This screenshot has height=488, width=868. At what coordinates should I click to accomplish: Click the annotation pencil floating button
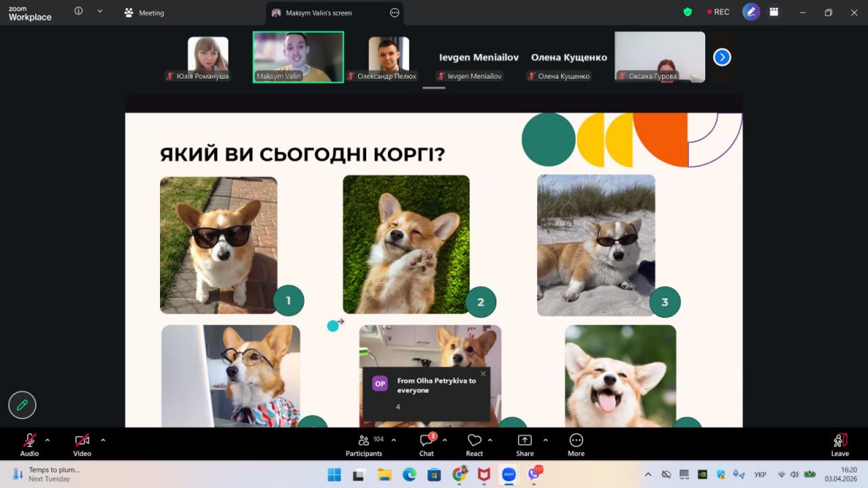pyautogui.click(x=22, y=405)
